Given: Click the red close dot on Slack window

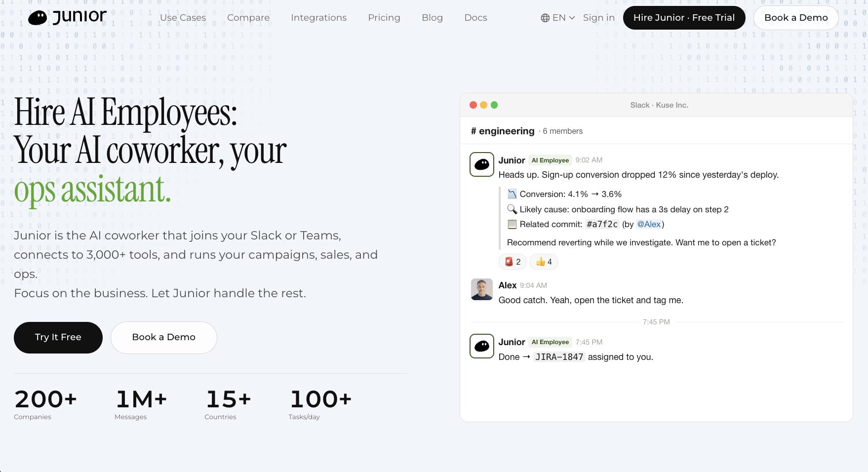Looking at the screenshot, I should (473, 105).
